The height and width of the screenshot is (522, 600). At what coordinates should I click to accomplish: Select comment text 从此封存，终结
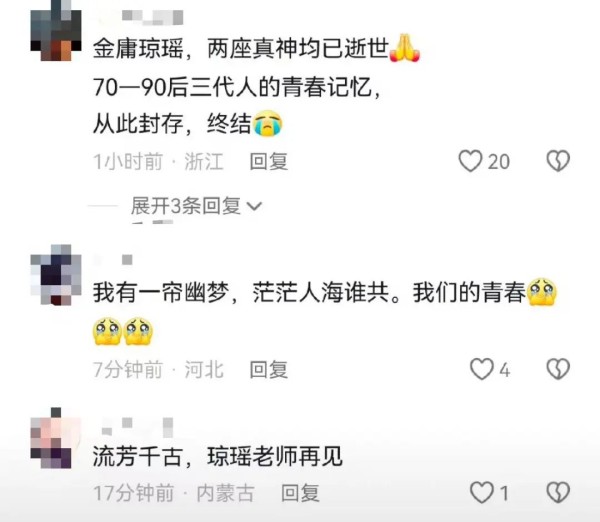click(x=188, y=124)
